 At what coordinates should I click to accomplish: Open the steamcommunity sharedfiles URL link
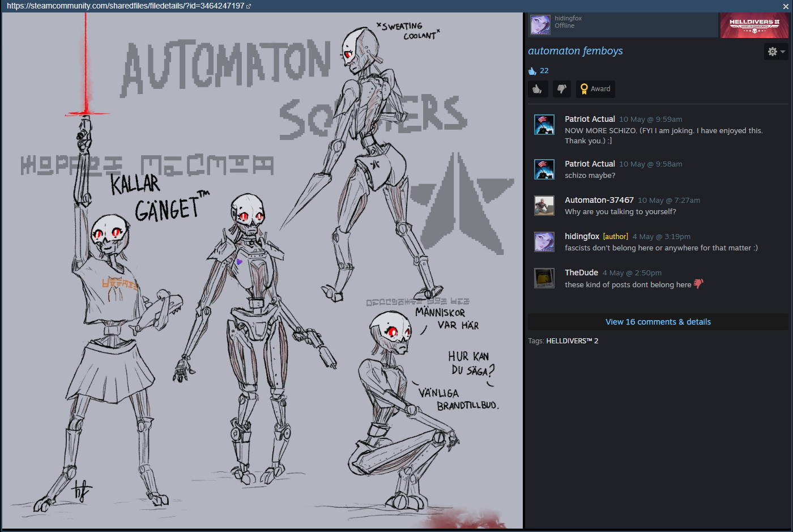coord(125,6)
